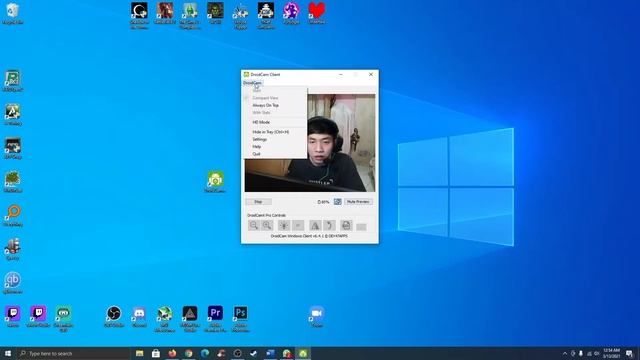640x360 pixels.
Task: Open Microsoft Store from the taskbar
Action: [156, 353]
